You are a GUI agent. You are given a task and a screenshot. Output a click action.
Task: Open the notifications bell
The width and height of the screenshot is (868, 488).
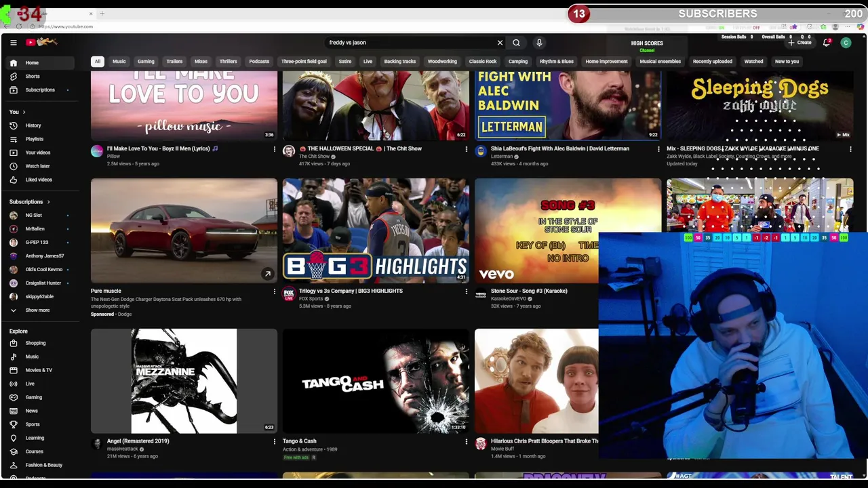point(827,43)
